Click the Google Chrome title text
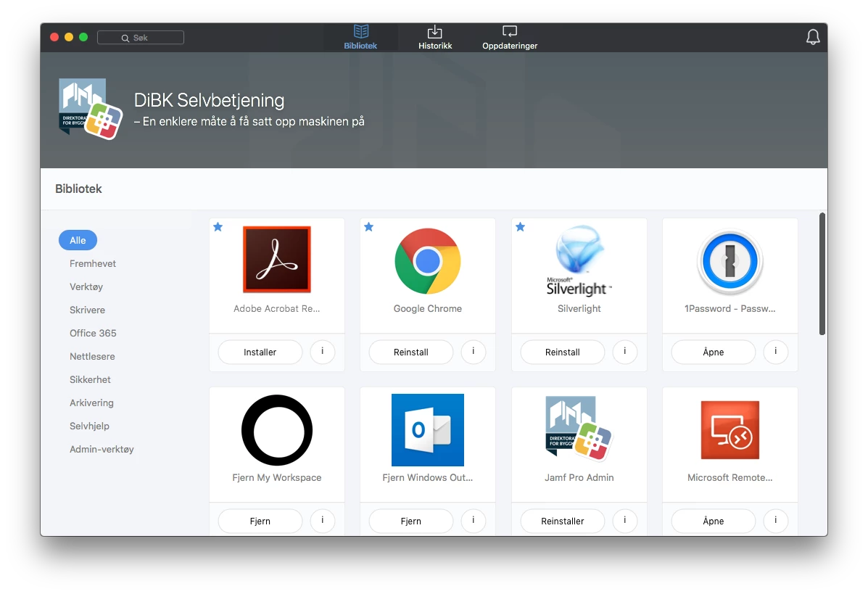 (428, 309)
